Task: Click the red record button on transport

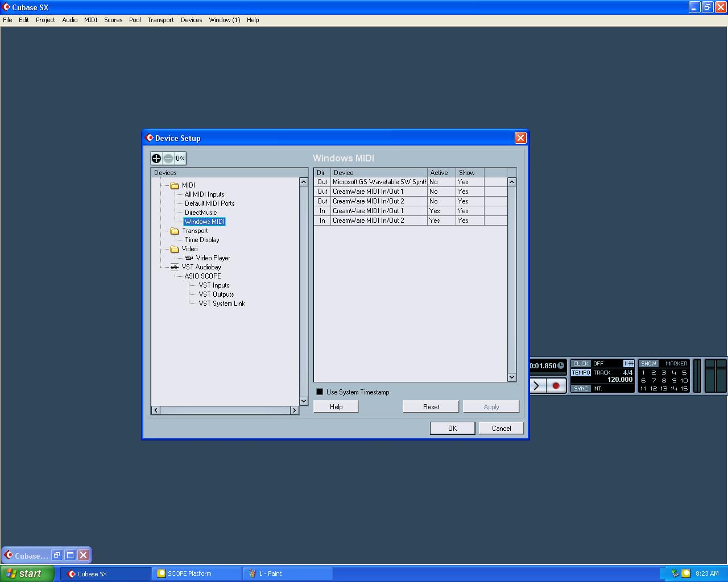Action: [x=556, y=386]
